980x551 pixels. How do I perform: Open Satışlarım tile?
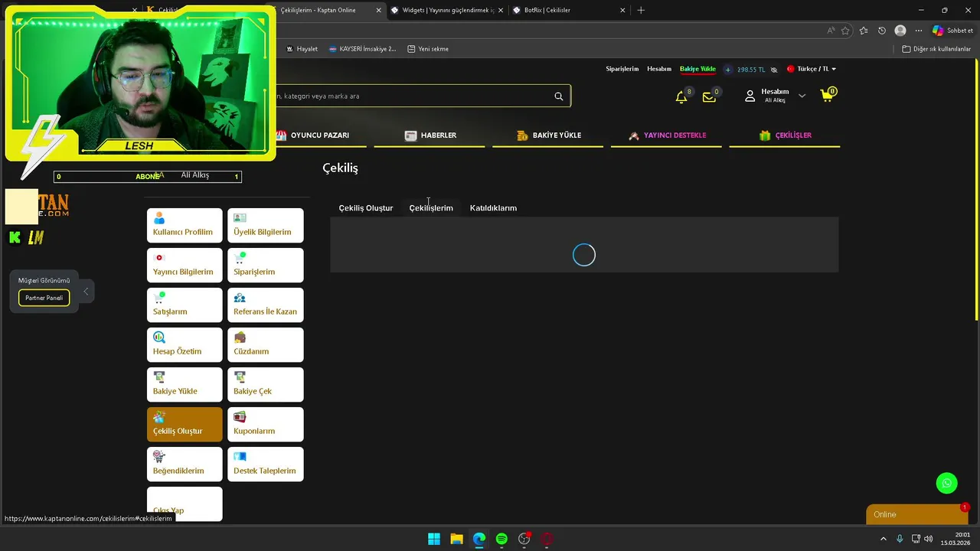point(185,305)
